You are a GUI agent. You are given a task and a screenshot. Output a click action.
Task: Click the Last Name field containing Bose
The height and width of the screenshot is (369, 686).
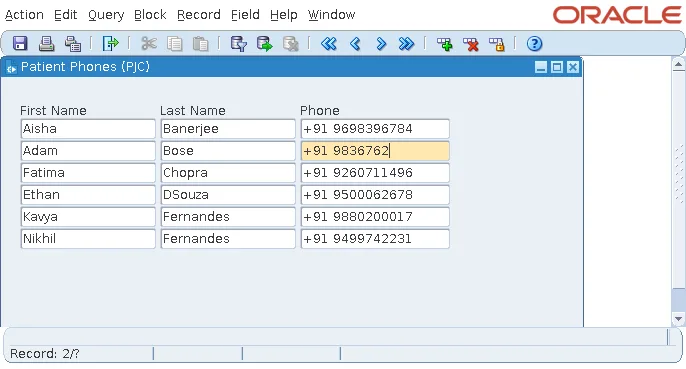(228, 151)
